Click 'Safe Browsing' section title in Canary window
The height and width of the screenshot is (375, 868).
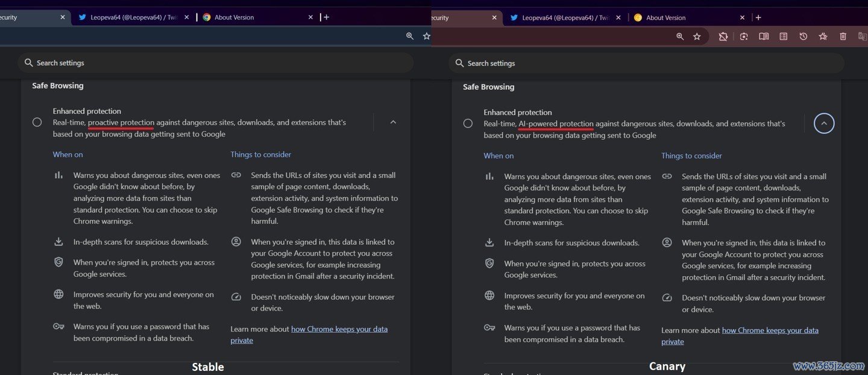(x=489, y=87)
